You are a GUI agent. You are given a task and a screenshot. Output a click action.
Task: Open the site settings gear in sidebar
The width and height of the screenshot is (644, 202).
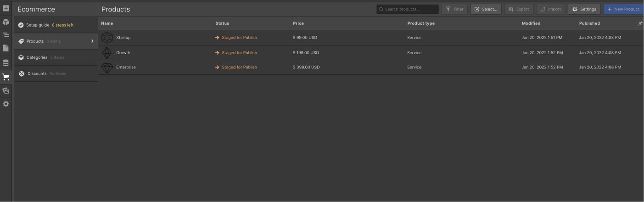click(x=6, y=104)
